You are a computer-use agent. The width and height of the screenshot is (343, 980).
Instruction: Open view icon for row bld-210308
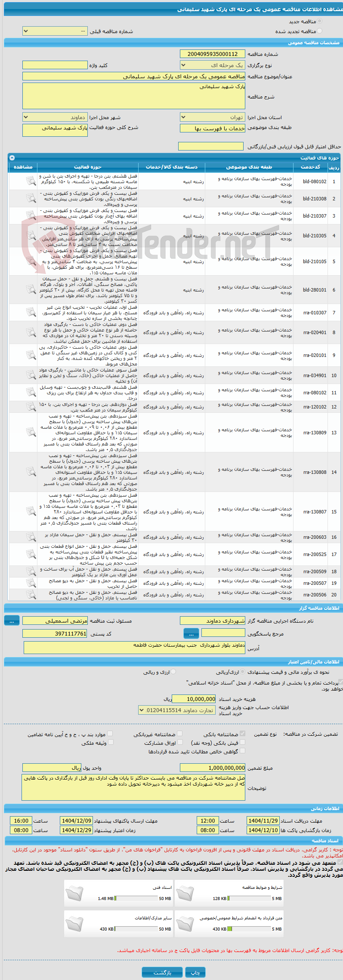[x=31, y=199]
